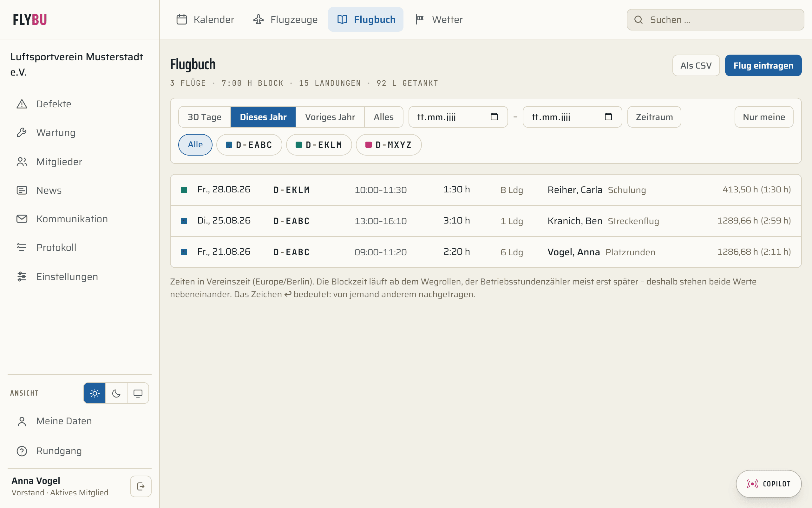Open Defekte in the sidebar
Screen dimensions: 812x508
click(80, 104)
